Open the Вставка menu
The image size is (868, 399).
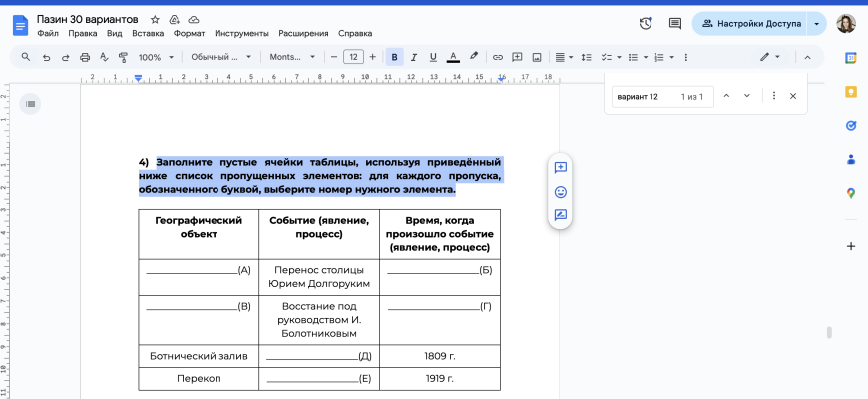point(149,33)
